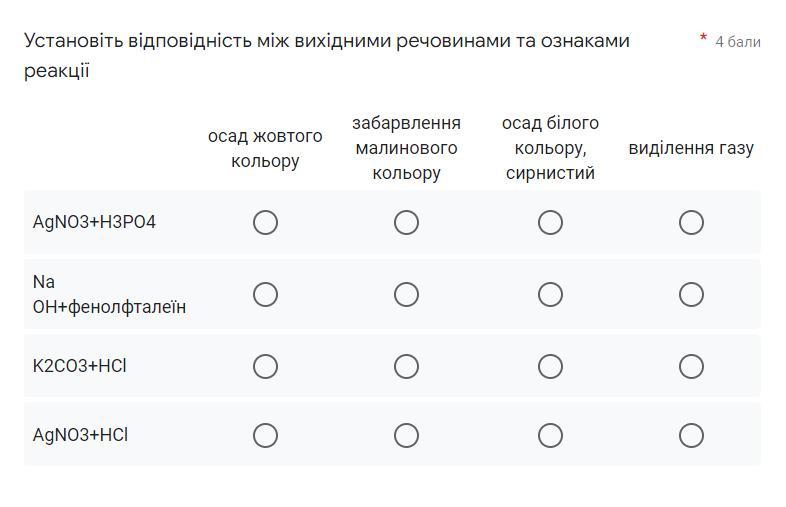The image size is (786, 507).
Task: Pick 'забарвлення малинового кольору' for AgNO3+HCl
Action: click(x=406, y=435)
